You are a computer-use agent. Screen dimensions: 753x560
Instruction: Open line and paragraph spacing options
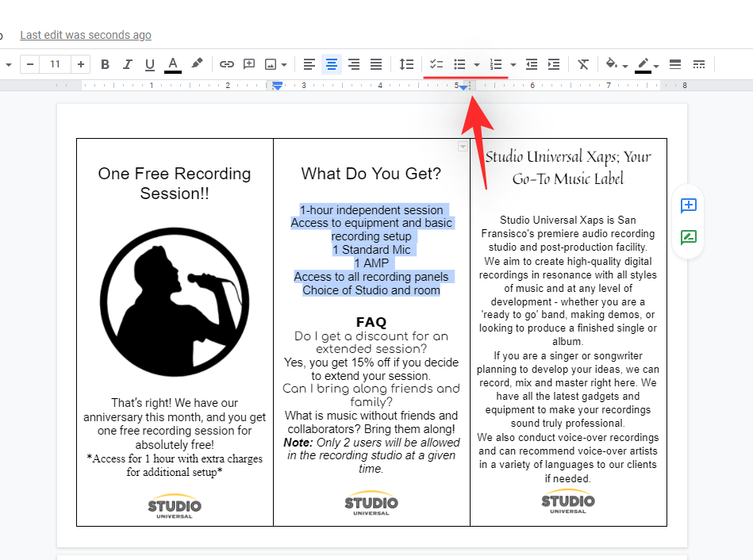(406, 64)
